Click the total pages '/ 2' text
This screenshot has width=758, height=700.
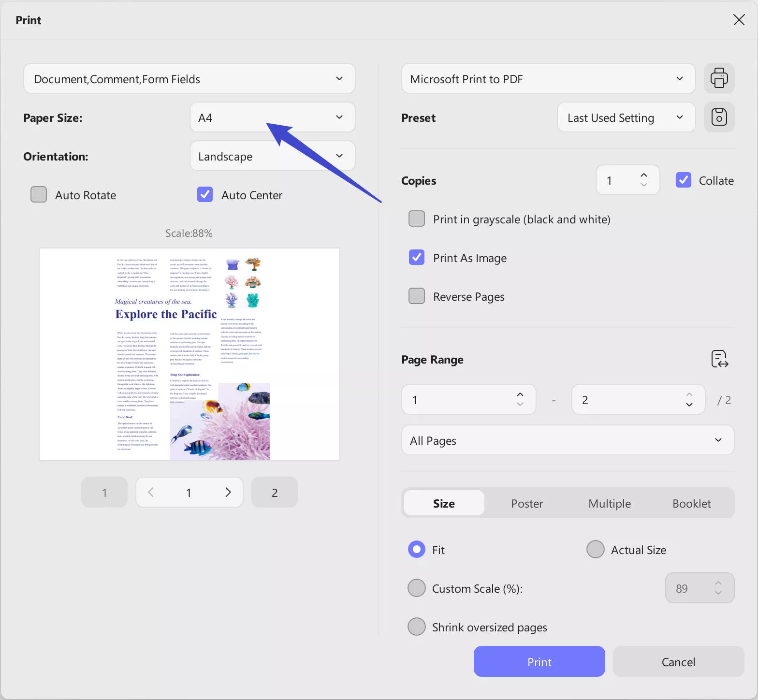[724, 400]
